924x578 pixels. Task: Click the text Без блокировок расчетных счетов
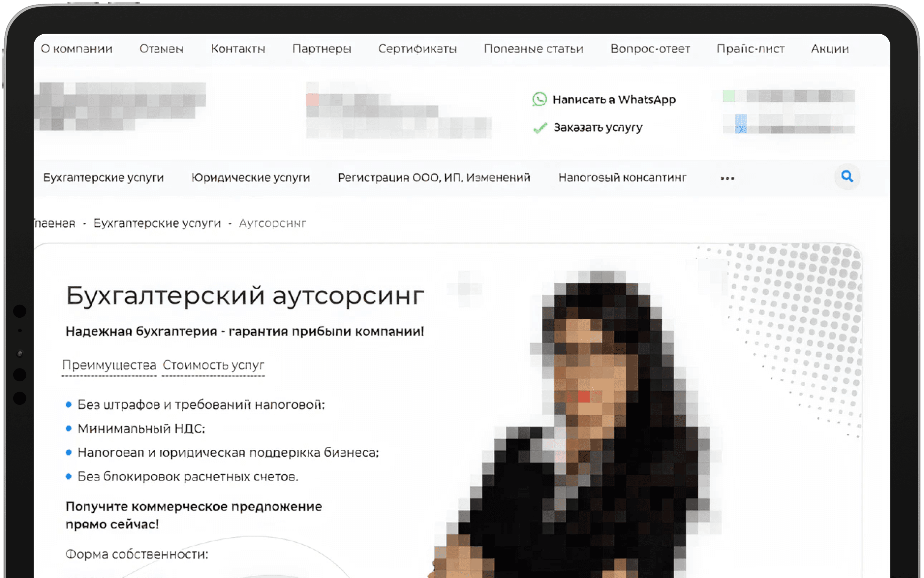point(188,476)
